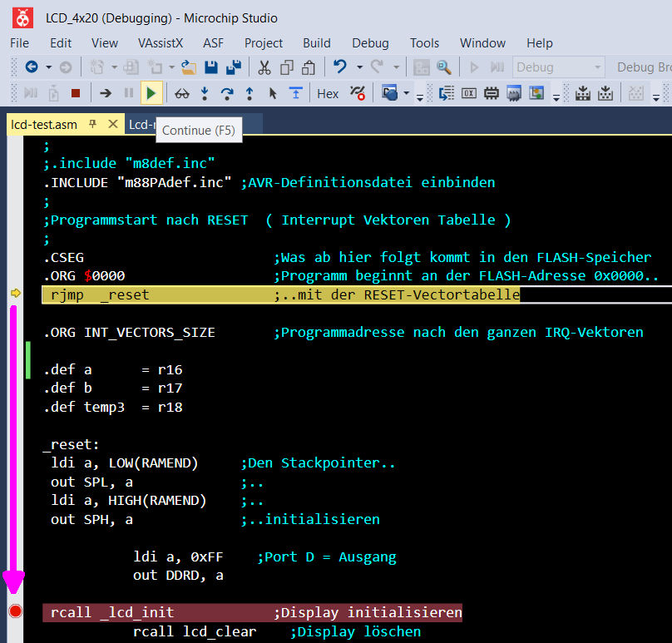Click the '.def temp3 = r18' line

(113, 408)
